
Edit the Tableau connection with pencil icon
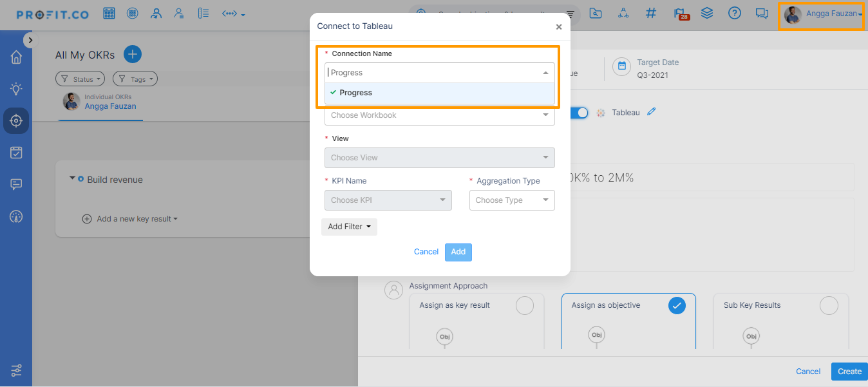pos(652,112)
